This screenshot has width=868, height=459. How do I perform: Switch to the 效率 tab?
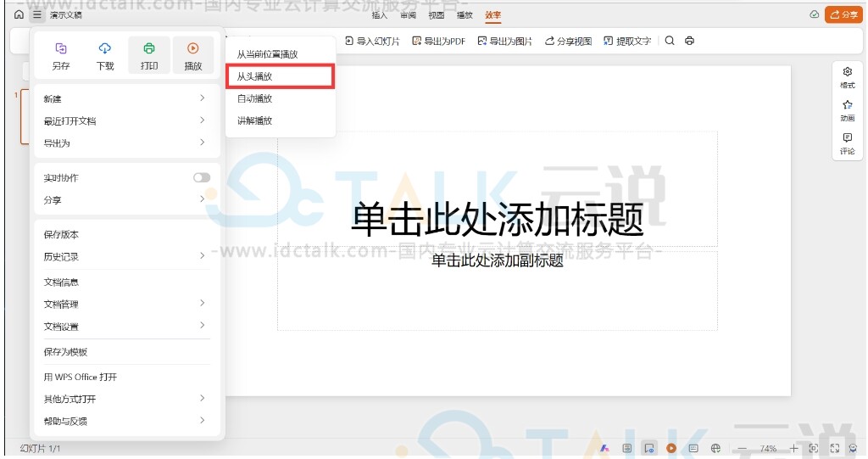(492, 15)
